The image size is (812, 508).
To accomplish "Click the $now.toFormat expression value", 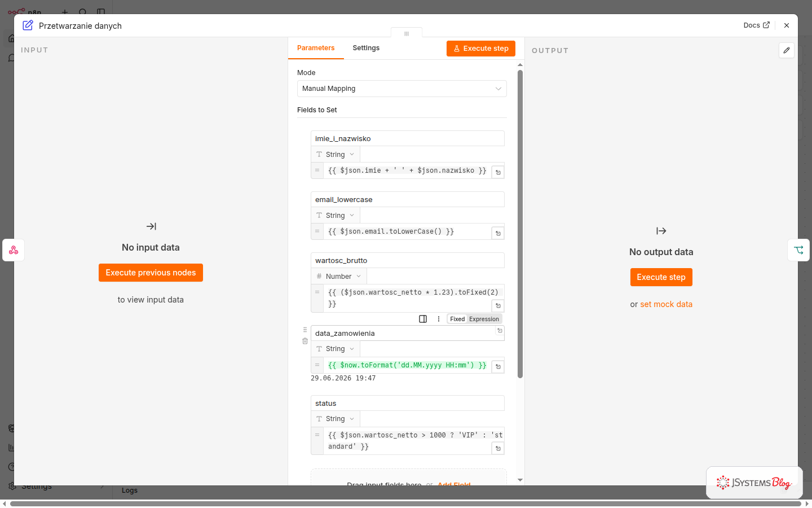I will pos(407,365).
